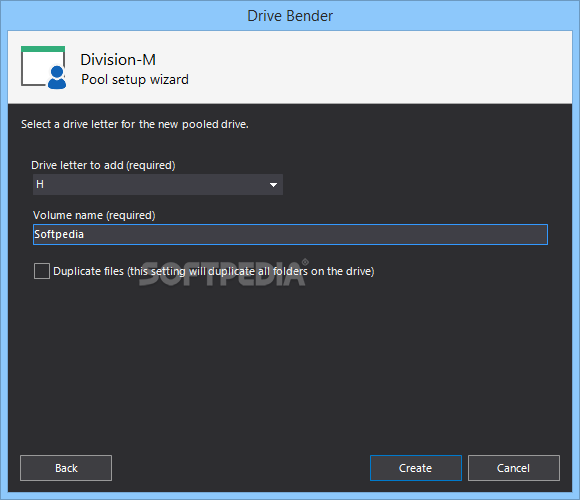Click the Drive Bender title bar text
The image size is (580, 500).
click(x=290, y=16)
